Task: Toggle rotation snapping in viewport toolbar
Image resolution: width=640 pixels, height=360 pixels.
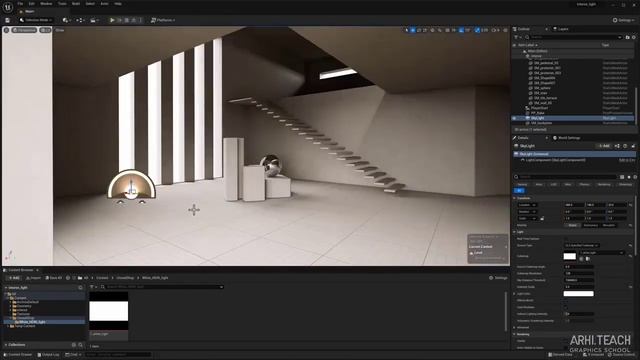Action: tap(461, 30)
